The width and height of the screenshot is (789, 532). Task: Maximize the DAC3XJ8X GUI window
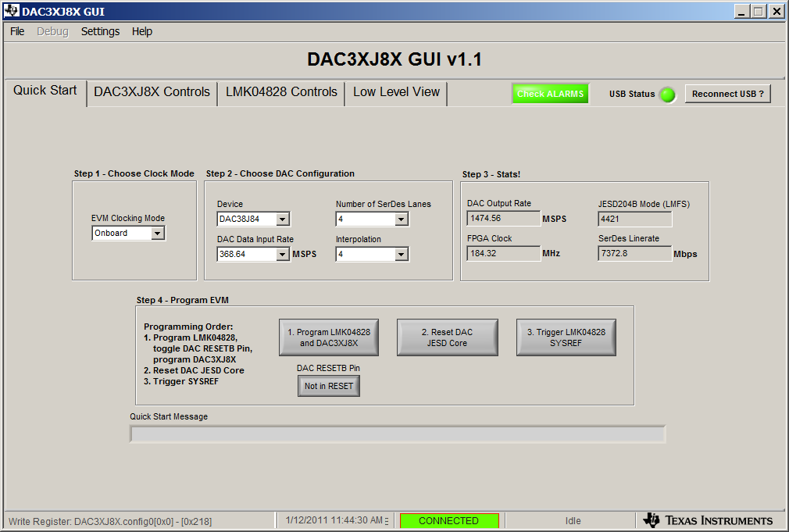pyautogui.click(x=759, y=11)
